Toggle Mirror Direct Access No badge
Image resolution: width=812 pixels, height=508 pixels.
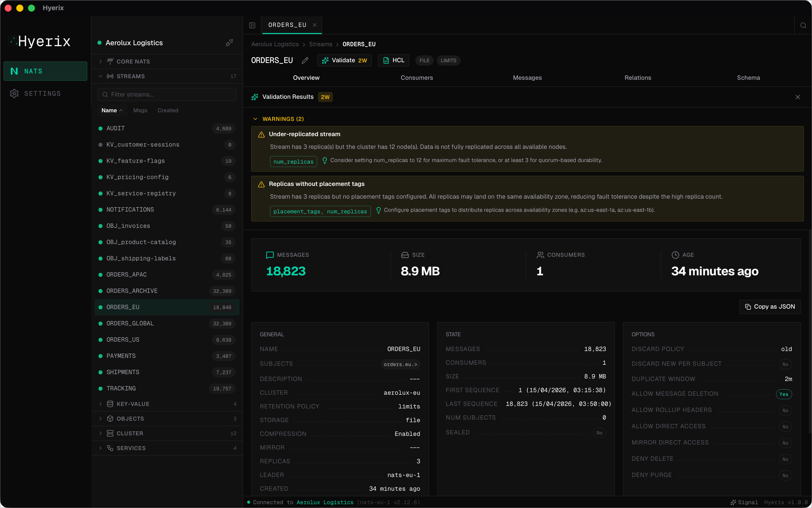coord(785,443)
